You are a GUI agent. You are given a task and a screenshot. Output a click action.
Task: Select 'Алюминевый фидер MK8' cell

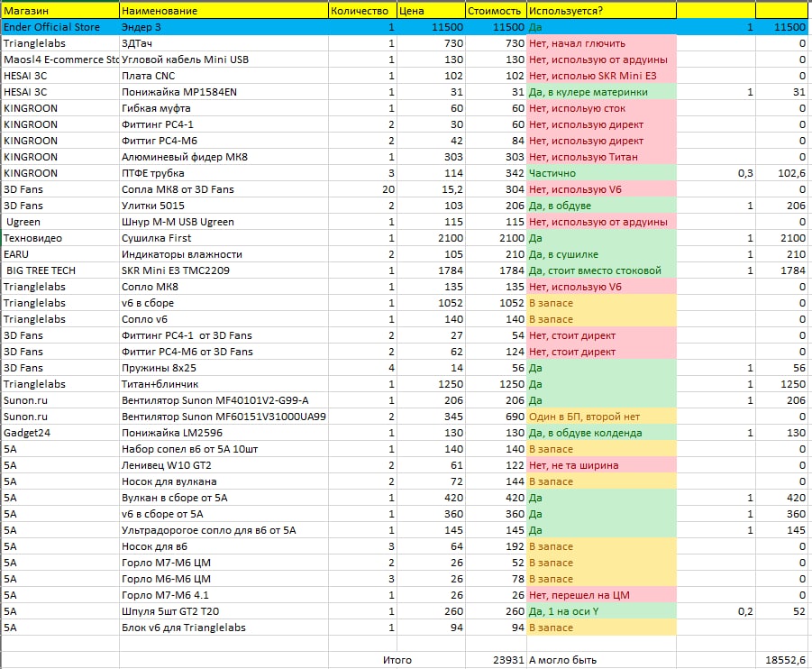click(224, 157)
